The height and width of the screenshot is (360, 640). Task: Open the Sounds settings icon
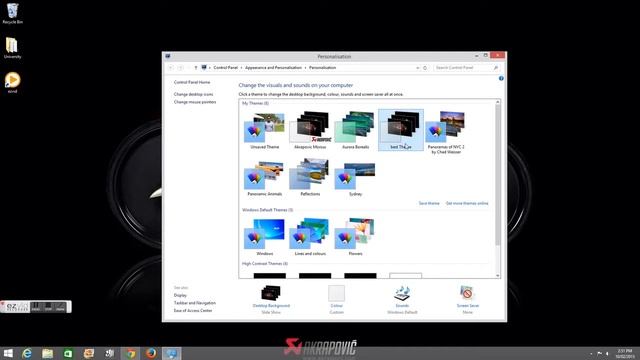(x=402, y=293)
